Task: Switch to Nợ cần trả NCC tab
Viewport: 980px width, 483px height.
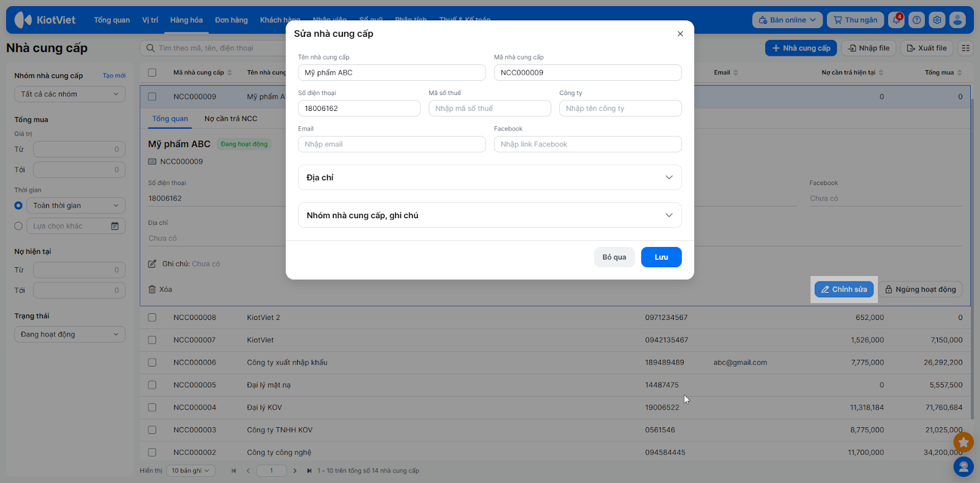Action: [x=231, y=119]
